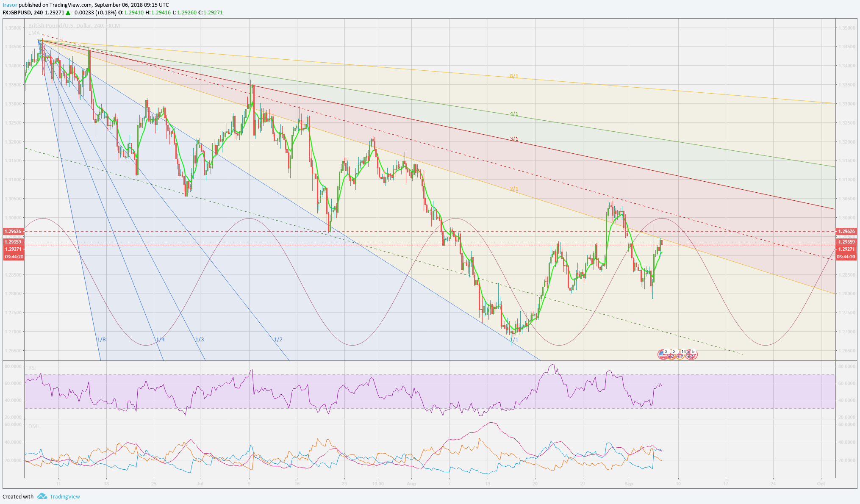This screenshot has width=860, height=504.
Task: Click the 1.30000 level on right price scale
Action: pyautogui.click(x=846, y=218)
